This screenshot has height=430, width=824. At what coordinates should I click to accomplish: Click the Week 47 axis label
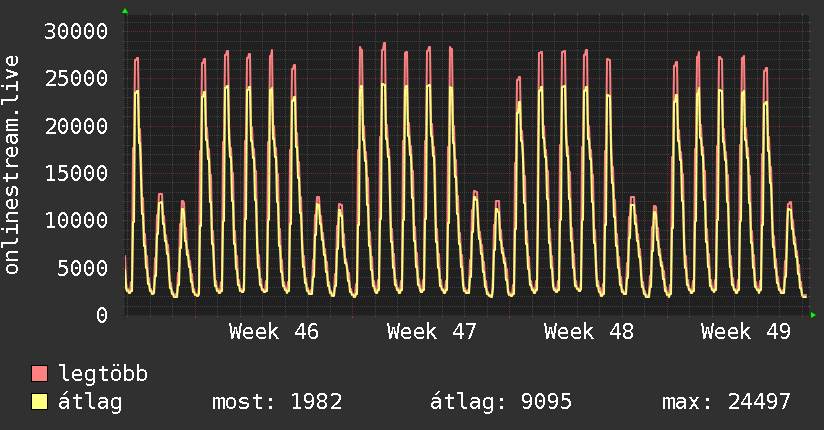431,331
